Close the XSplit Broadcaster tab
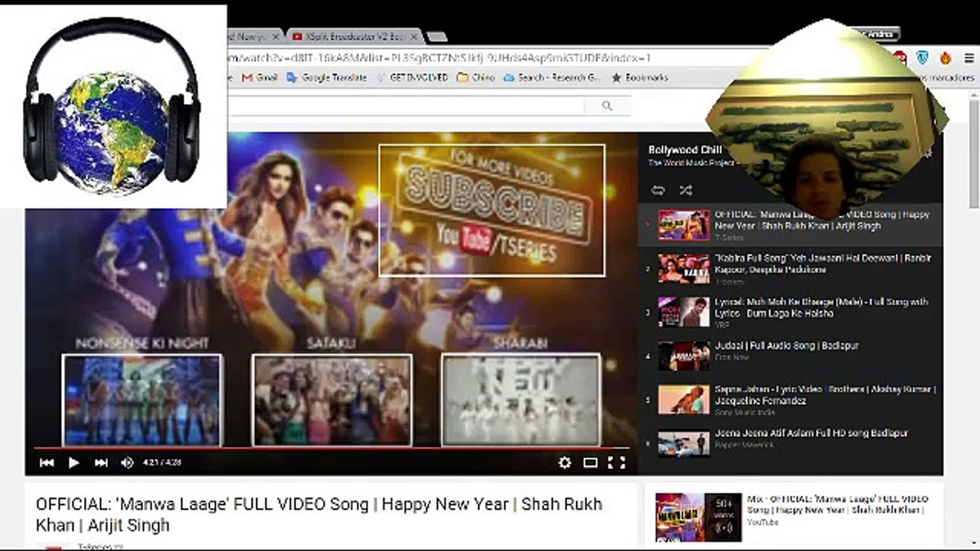The image size is (980, 551). (x=414, y=37)
